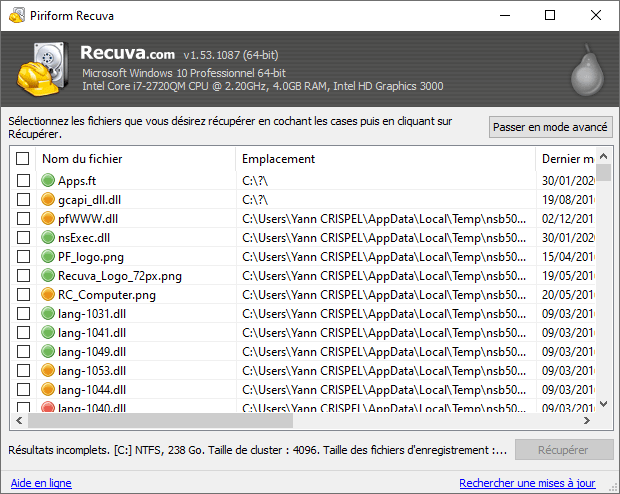Click the Piriform pear logo
620x494 pixels.
[x=587, y=70]
